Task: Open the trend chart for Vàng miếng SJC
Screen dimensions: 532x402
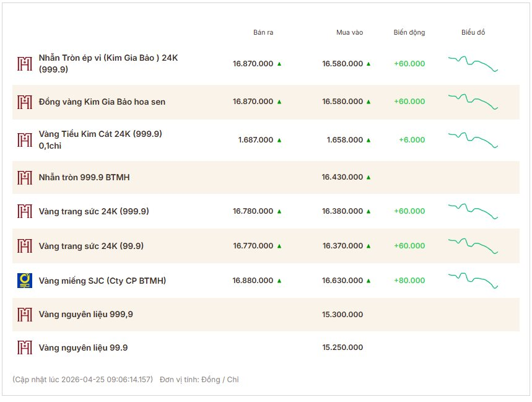Action: (473, 281)
